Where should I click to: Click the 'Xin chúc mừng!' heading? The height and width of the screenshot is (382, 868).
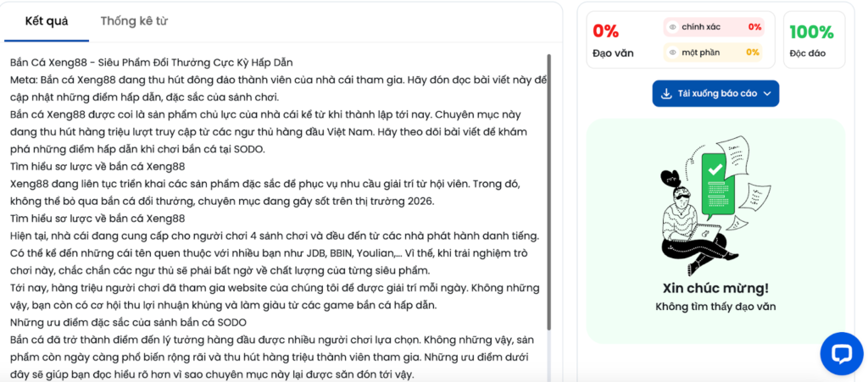715,288
